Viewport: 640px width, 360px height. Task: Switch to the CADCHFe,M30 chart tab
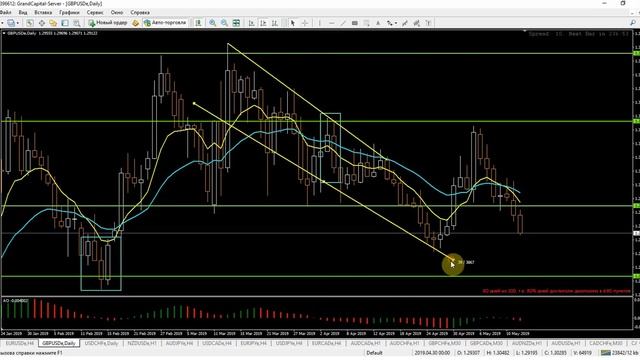[606, 343]
